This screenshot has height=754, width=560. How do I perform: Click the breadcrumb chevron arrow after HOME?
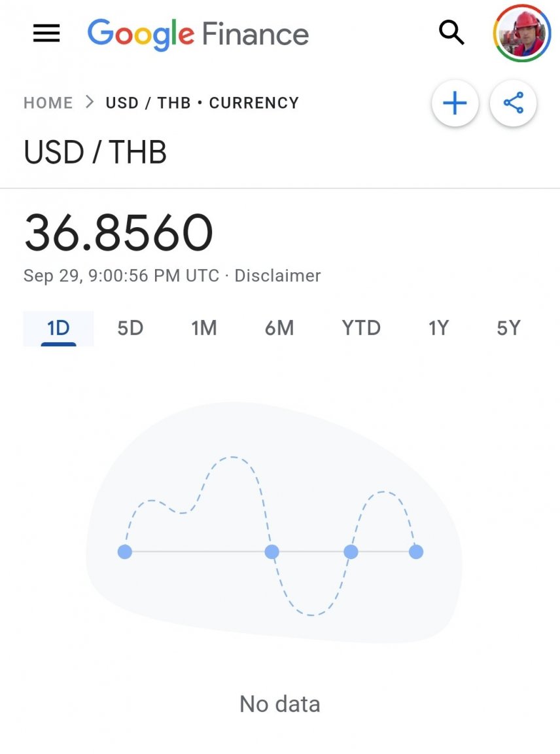(90, 102)
